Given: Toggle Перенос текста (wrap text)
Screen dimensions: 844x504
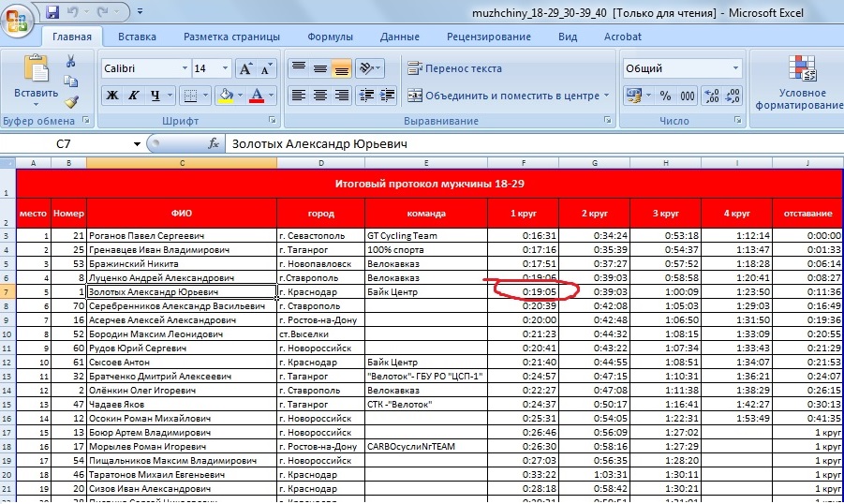Looking at the screenshot, I should (454, 68).
